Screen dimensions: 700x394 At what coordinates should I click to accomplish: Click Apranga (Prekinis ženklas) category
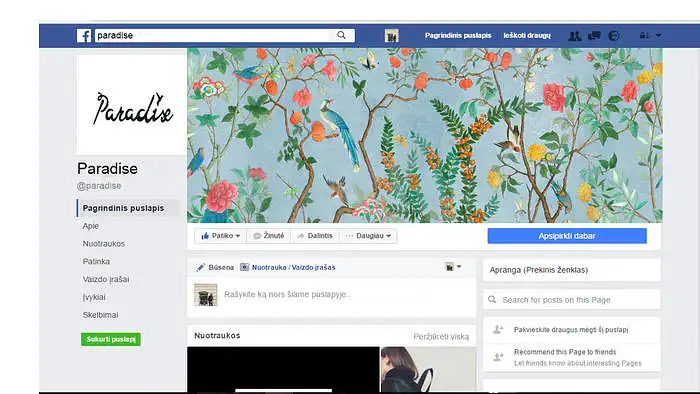tap(539, 270)
